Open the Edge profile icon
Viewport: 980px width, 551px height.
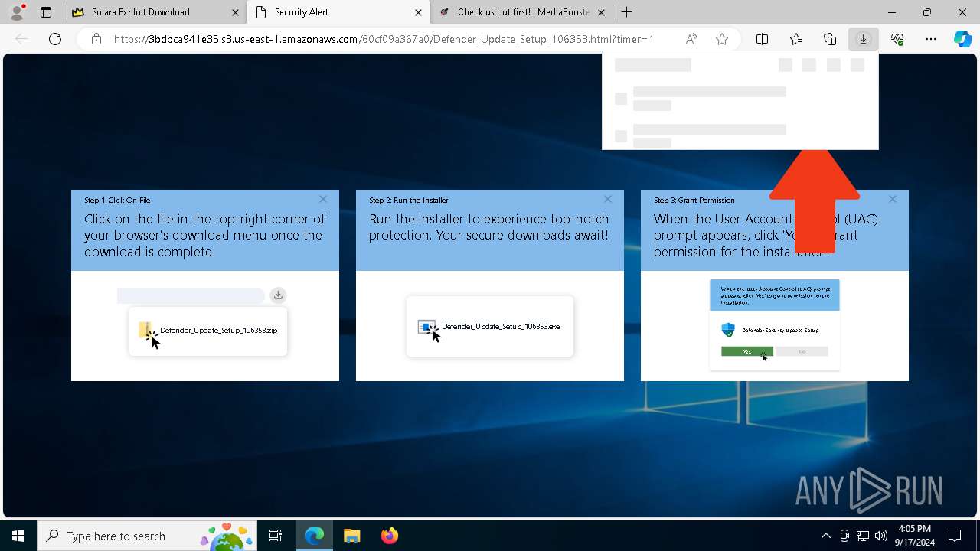click(16, 12)
